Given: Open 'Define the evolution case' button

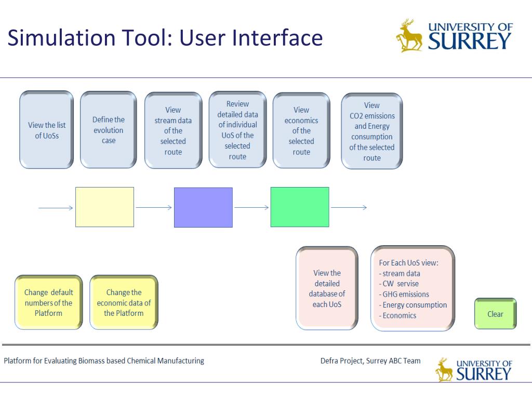Looking at the screenshot, I should click(x=109, y=130).
